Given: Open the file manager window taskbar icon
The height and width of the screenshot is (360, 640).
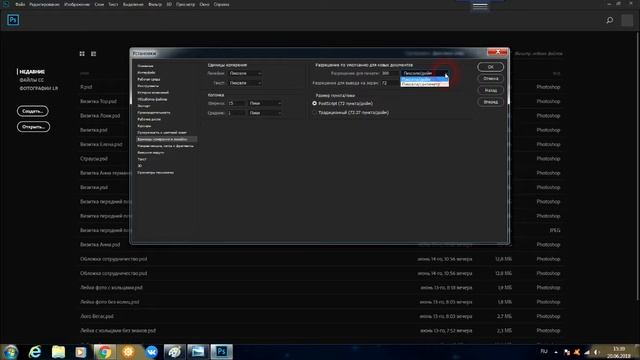Looking at the screenshot, I should point(198,352).
